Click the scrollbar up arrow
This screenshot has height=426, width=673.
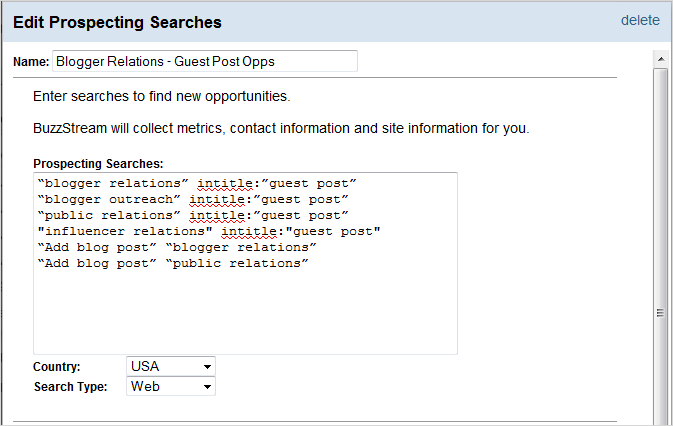[x=661, y=59]
